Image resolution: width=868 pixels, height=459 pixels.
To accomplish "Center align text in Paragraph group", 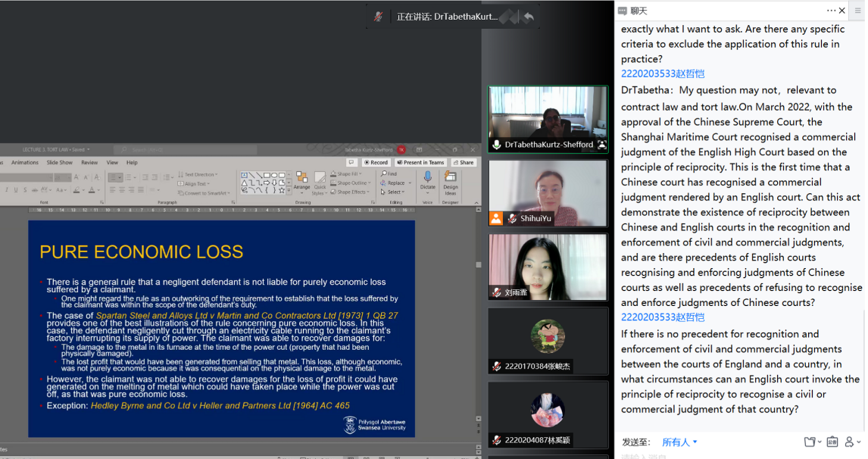I will [x=122, y=190].
